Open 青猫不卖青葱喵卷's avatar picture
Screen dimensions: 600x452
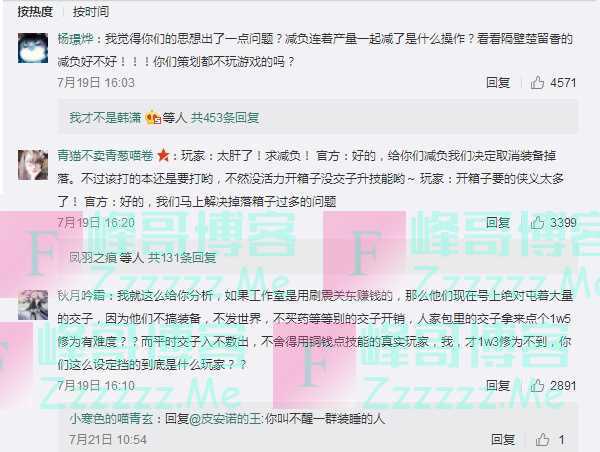pyautogui.click(x=33, y=165)
